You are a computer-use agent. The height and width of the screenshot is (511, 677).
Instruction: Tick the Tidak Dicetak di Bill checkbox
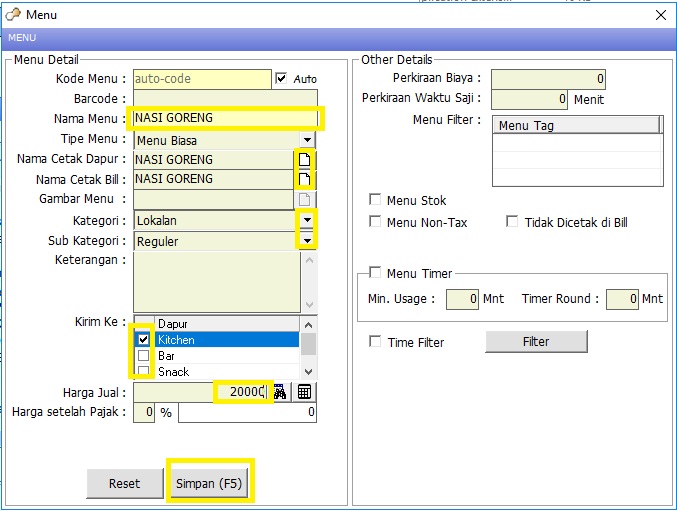pyautogui.click(x=513, y=222)
